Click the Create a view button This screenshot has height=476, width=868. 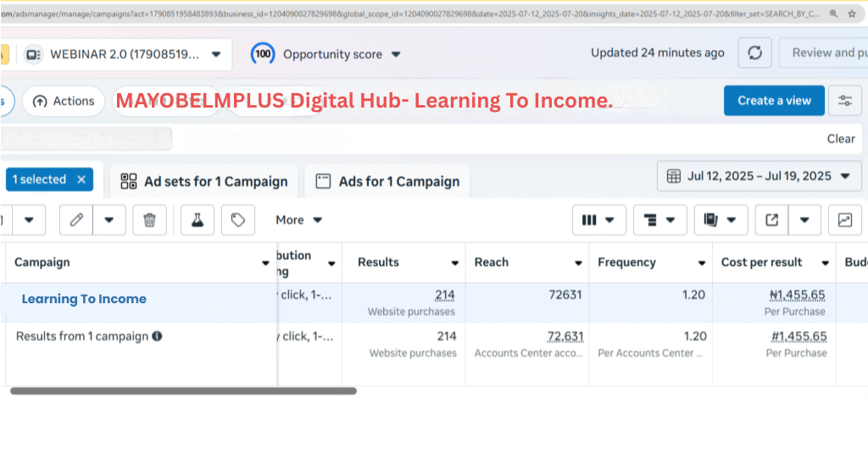tap(774, 101)
